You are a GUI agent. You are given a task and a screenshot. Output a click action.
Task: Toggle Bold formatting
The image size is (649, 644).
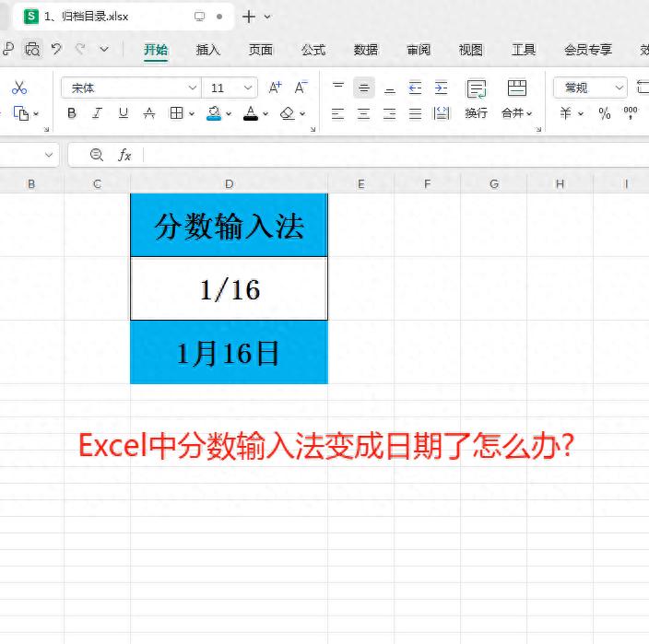tap(72, 113)
